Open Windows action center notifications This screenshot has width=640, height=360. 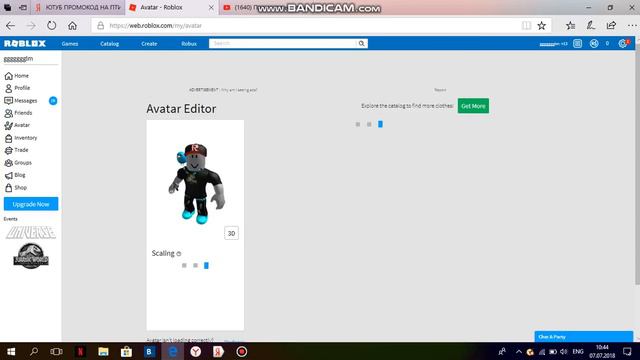627,351
